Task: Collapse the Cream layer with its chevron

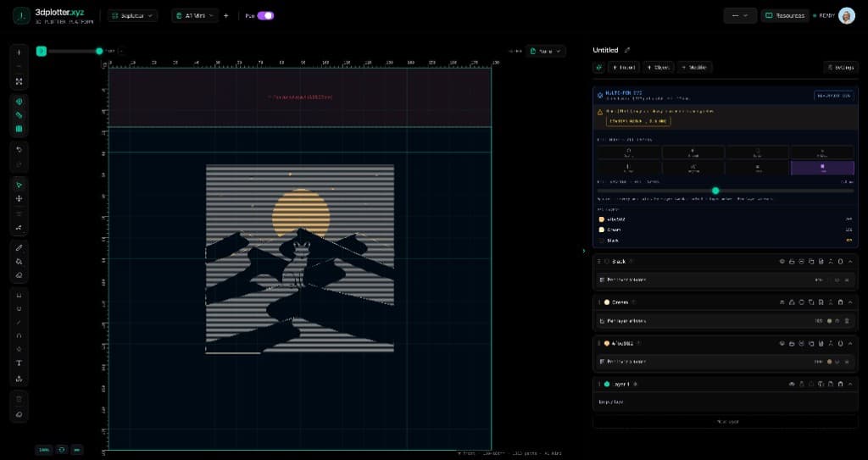Action: coord(850,302)
